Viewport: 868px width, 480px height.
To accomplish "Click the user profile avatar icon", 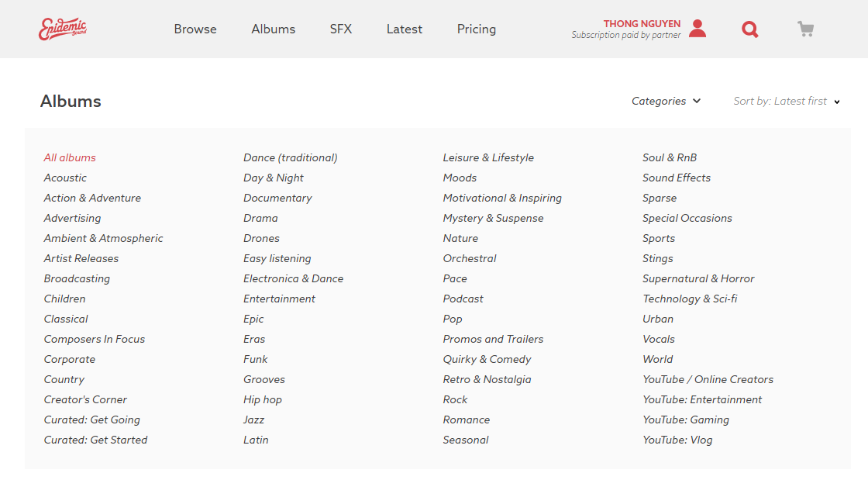I will 697,28.
